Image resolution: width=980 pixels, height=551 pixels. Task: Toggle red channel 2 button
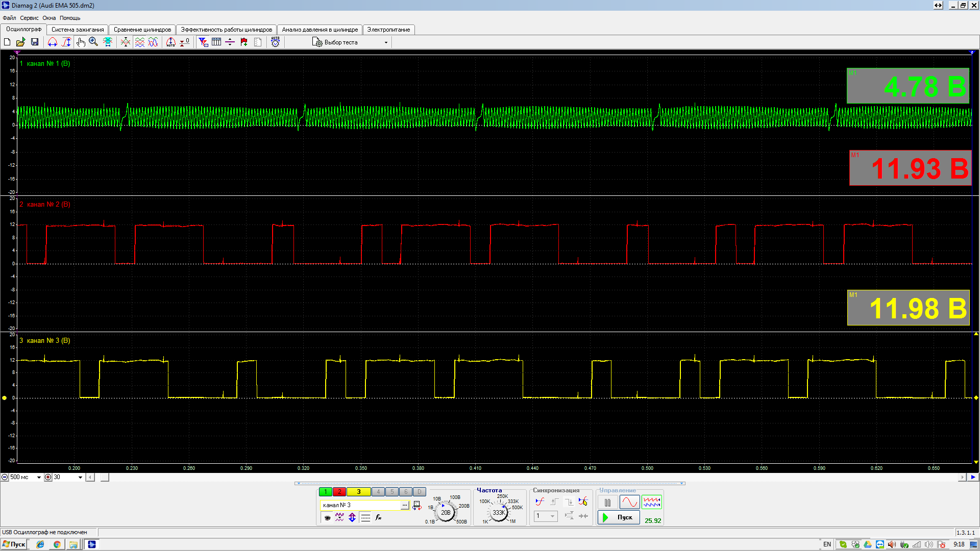click(x=339, y=492)
